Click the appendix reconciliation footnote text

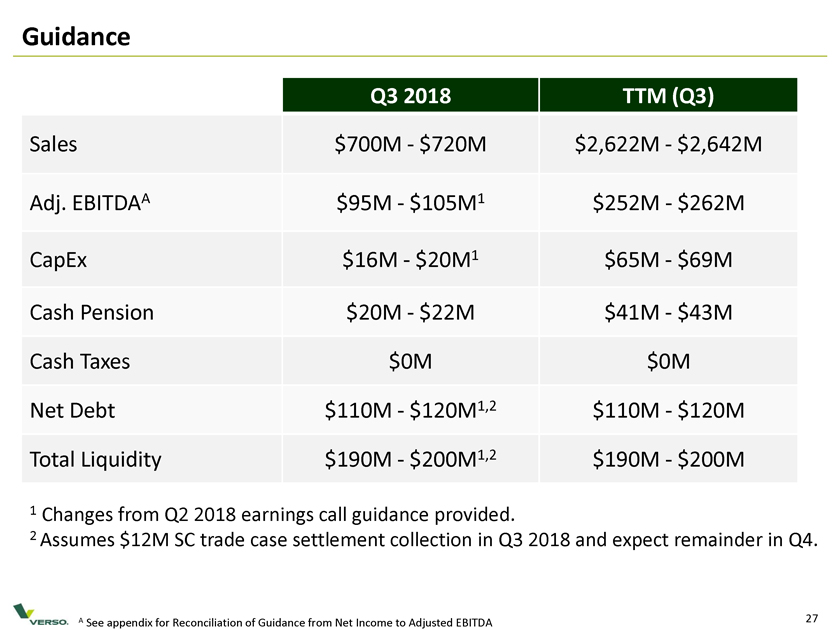coord(288,623)
